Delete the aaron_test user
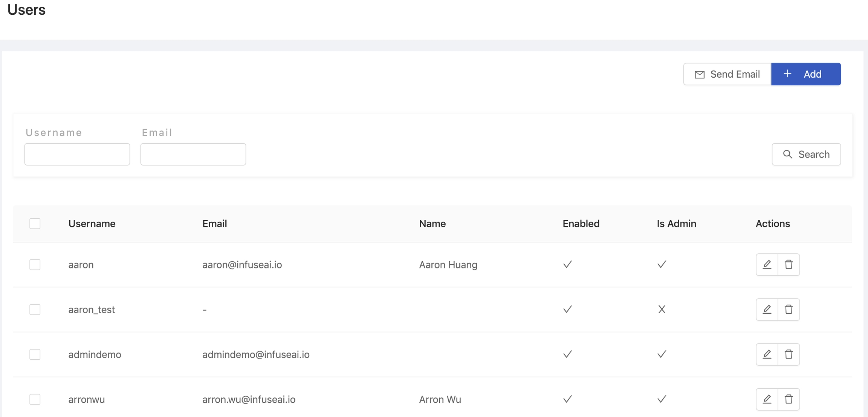The height and width of the screenshot is (417, 868). coord(789,310)
